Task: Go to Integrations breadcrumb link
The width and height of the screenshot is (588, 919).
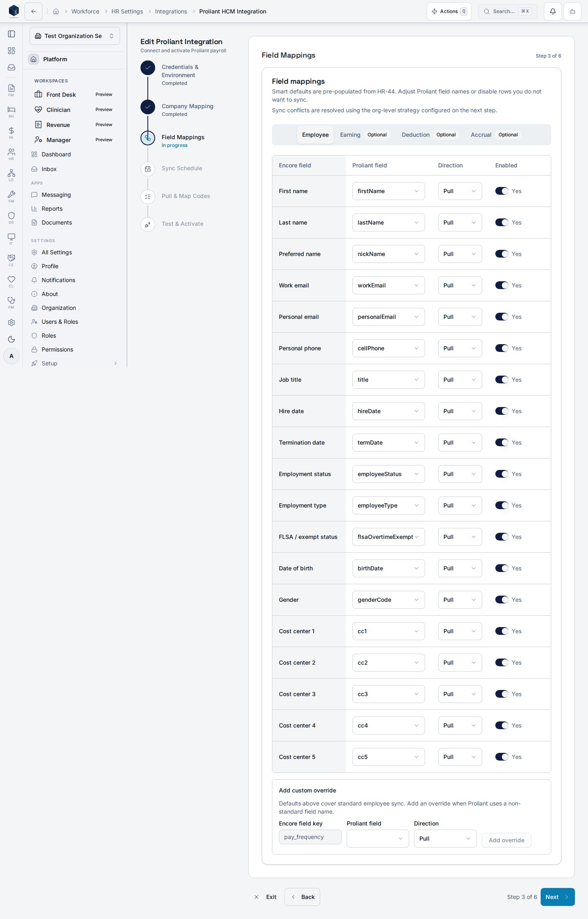Action: click(x=171, y=11)
